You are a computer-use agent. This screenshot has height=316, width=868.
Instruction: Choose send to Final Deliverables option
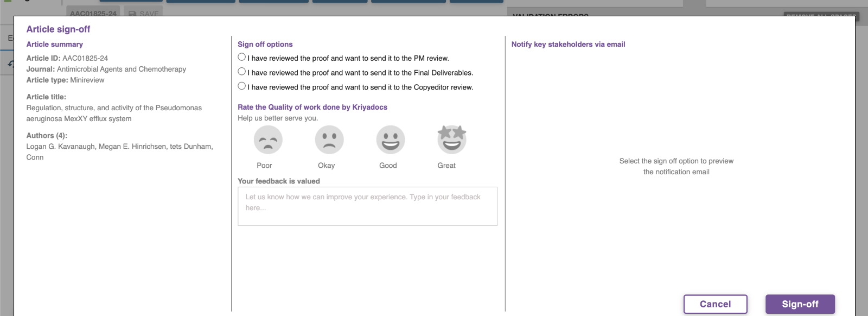pos(242,72)
